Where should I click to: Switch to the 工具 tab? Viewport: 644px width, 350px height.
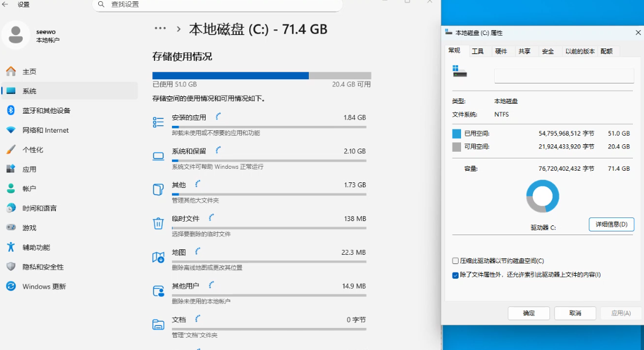pyautogui.click(x=477, y=52)
